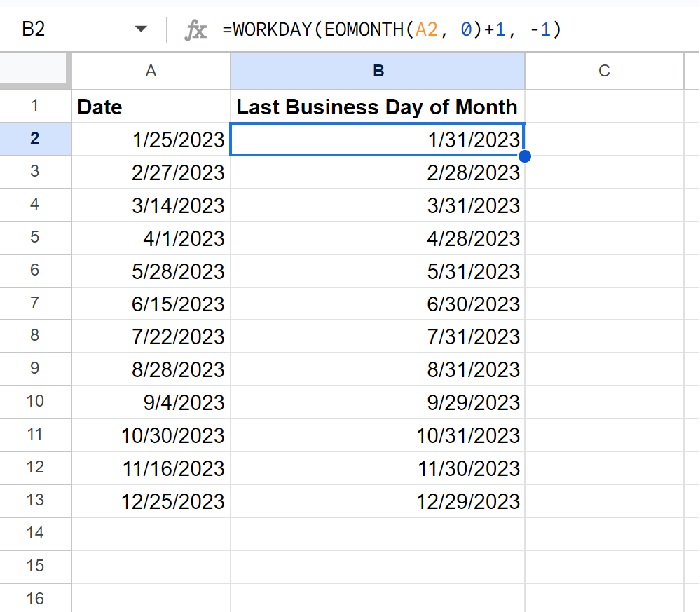Select row 4 header

(x=35, y=205)
